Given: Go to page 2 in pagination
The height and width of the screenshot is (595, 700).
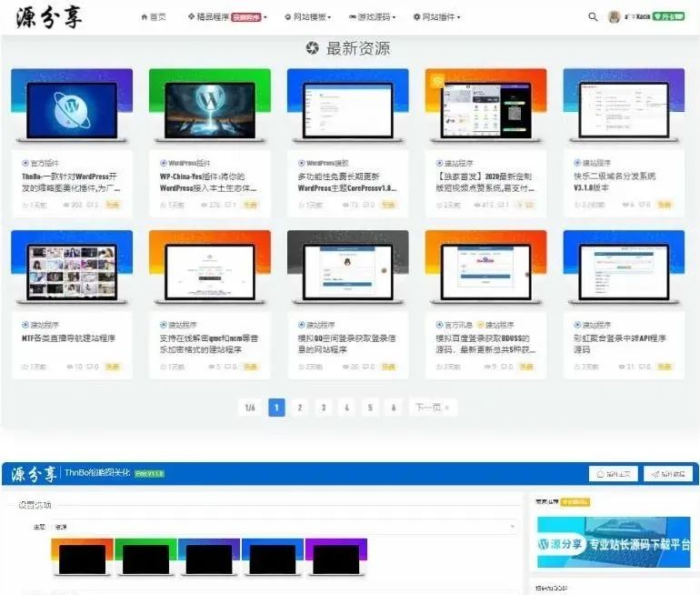Looking at the screenshot, I should coord(300,408).
